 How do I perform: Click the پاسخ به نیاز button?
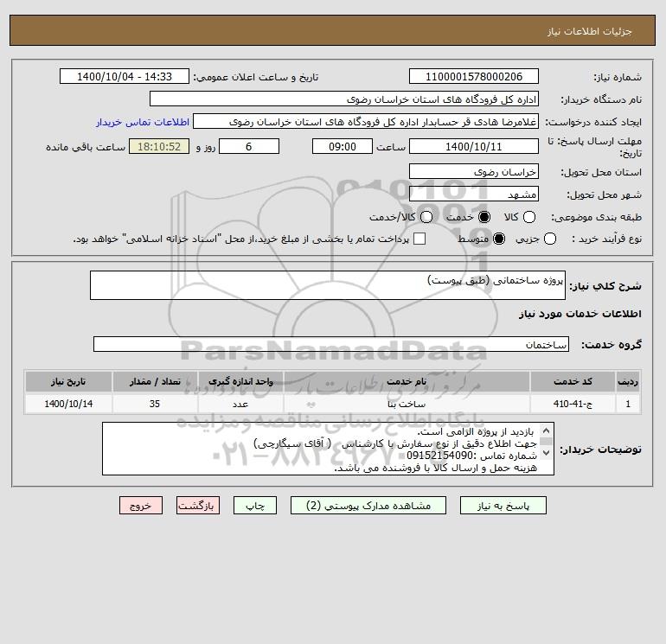point(503,506)
